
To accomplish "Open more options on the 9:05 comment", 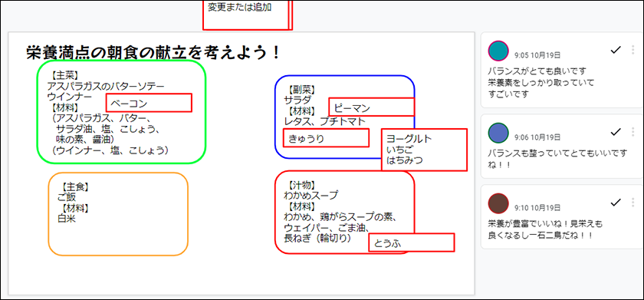I will point(633,50).
